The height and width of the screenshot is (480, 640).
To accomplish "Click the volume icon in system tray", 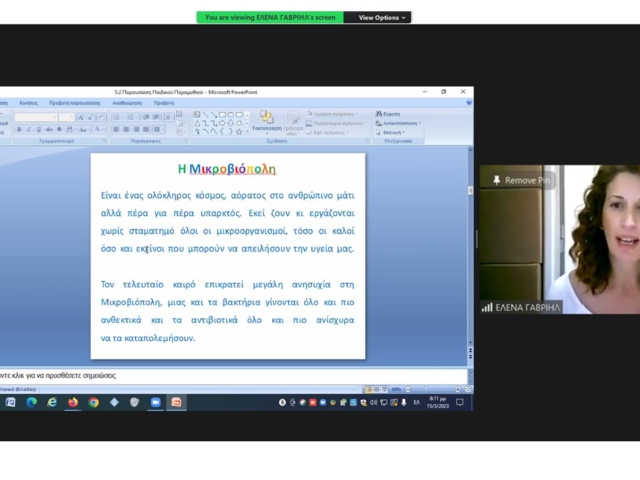I will [x=373, y=402].
